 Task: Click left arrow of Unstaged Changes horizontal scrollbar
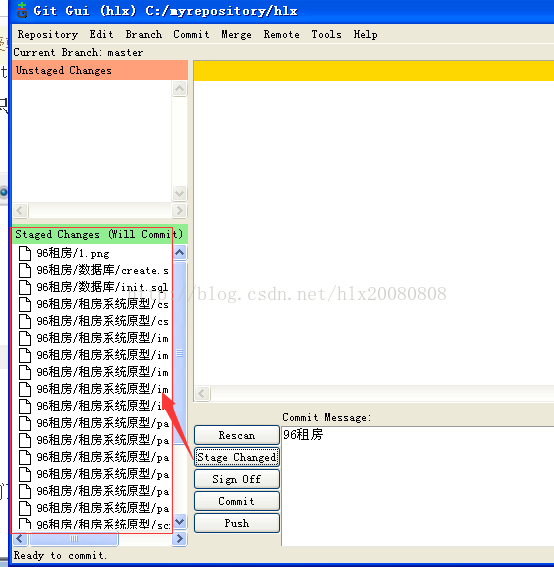tap(20, 210)
